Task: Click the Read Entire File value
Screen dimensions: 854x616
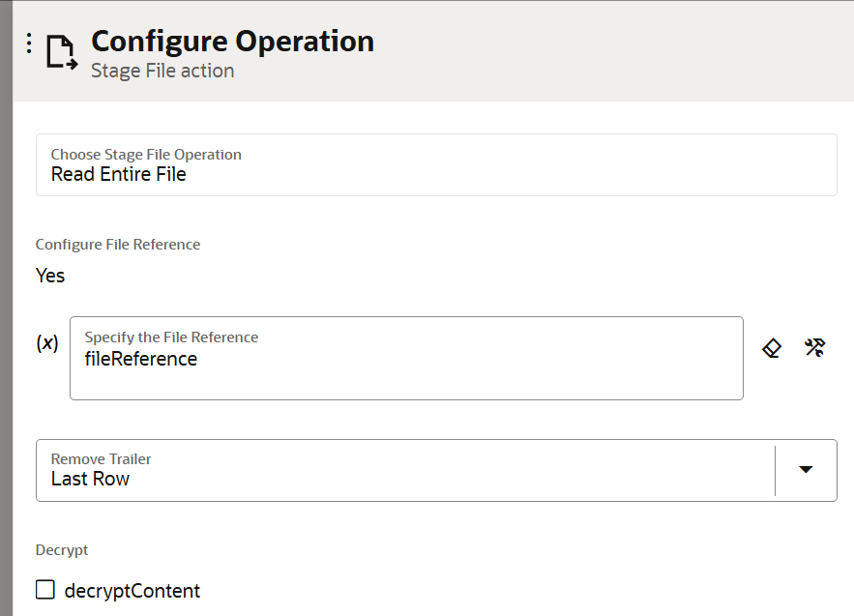Action: (x=119, y=174)
